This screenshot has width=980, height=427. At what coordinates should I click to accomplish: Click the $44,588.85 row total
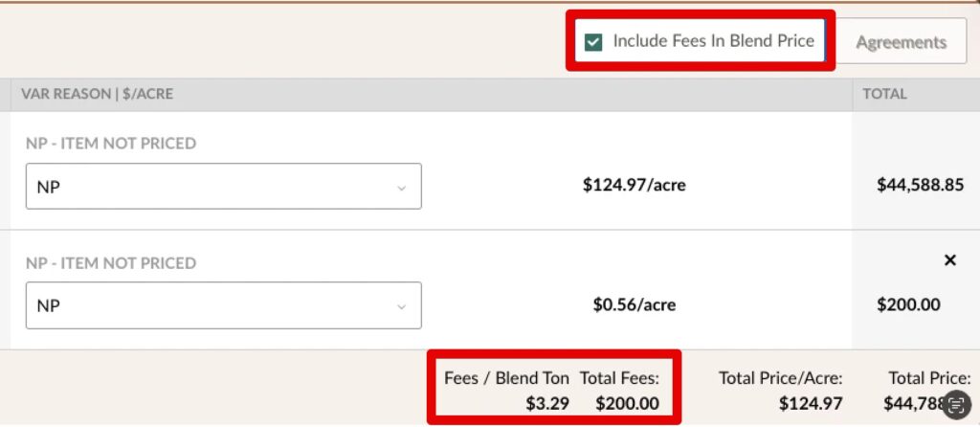pos(920,186)
